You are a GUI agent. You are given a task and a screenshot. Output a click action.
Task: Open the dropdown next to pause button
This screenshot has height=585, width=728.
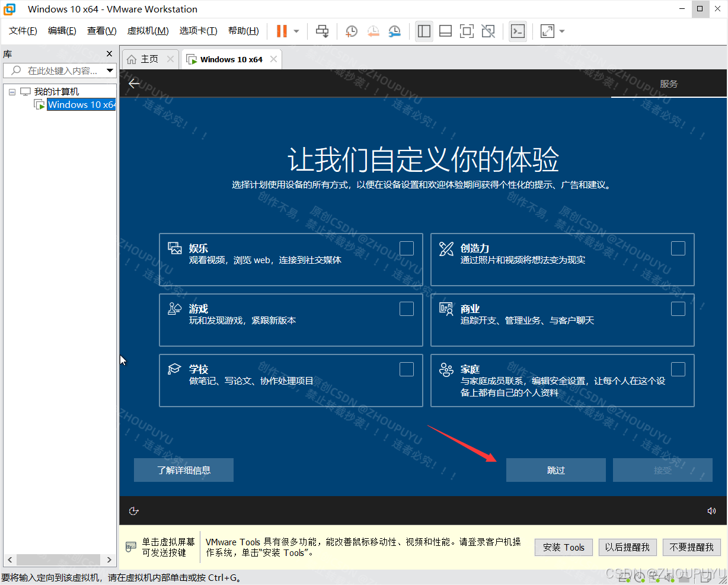click(296, 31)
